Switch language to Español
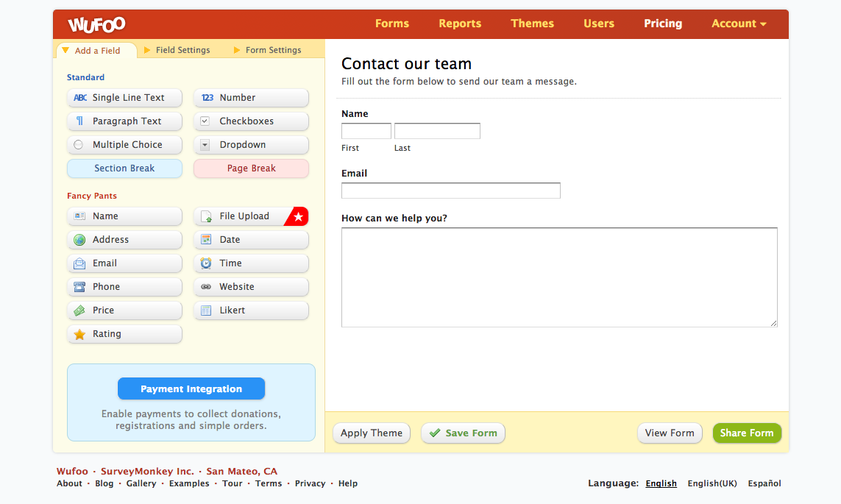841x504 pixels. point(764,483)
